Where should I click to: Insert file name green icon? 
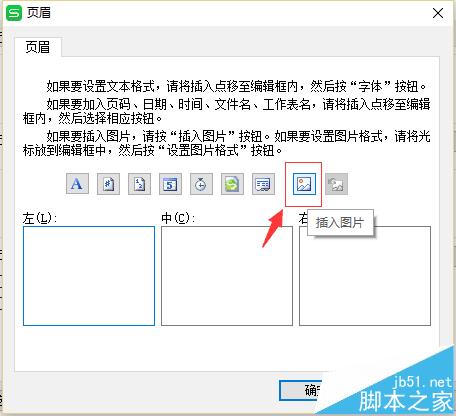point(232,184)
